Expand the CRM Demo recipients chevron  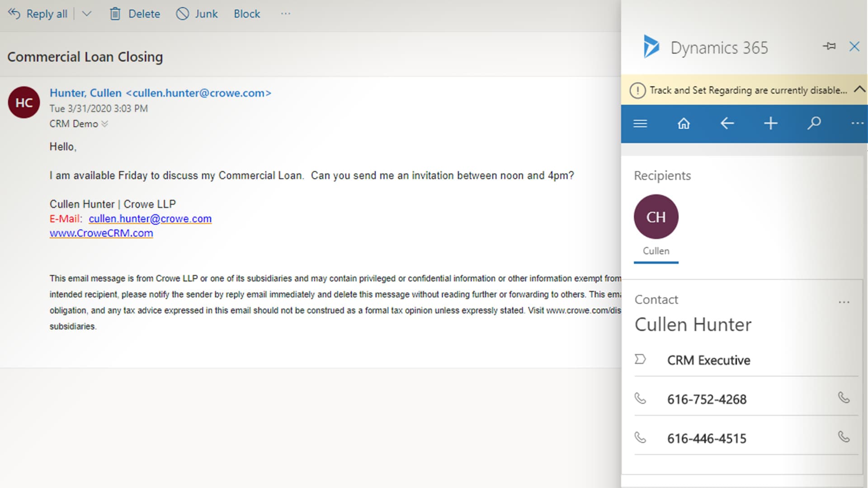105,124
